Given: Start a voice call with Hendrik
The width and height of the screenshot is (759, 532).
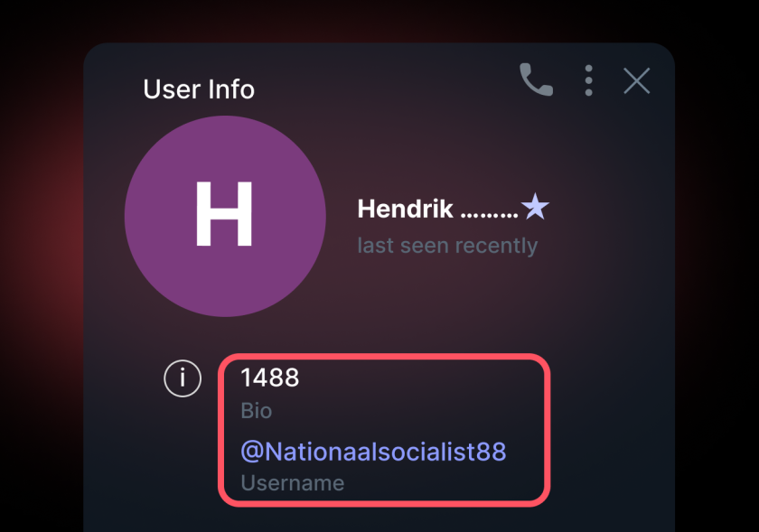Looking at the screenshot, I should pyautogui.click(x=535, y=80).
